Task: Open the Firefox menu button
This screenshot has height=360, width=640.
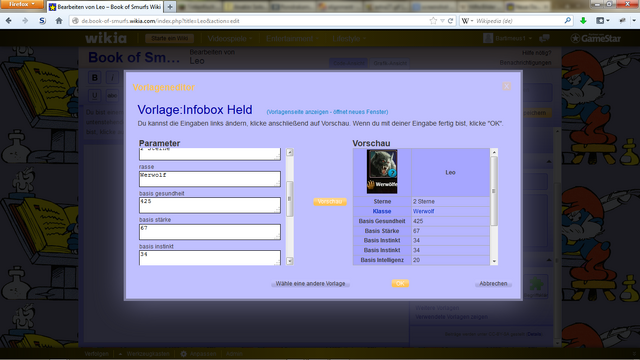Action: coord(22,4)
